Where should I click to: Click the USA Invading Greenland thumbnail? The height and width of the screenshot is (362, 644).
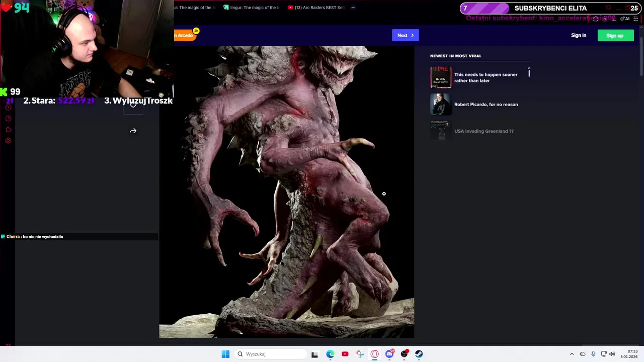pyautogui.click(x=441, y=131)
